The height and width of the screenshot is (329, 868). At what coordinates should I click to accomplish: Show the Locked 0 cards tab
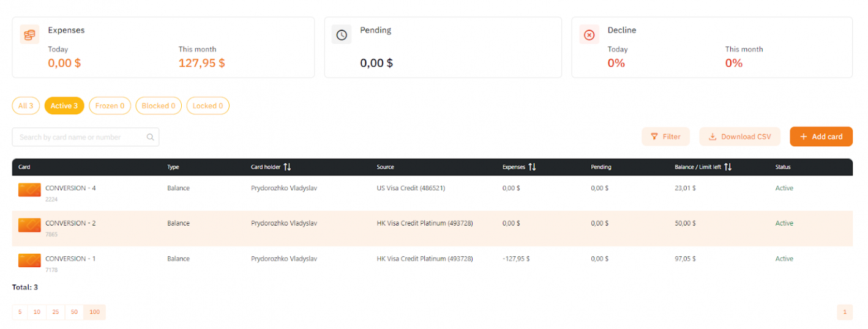pyautogui.click(x=208, y=106)
